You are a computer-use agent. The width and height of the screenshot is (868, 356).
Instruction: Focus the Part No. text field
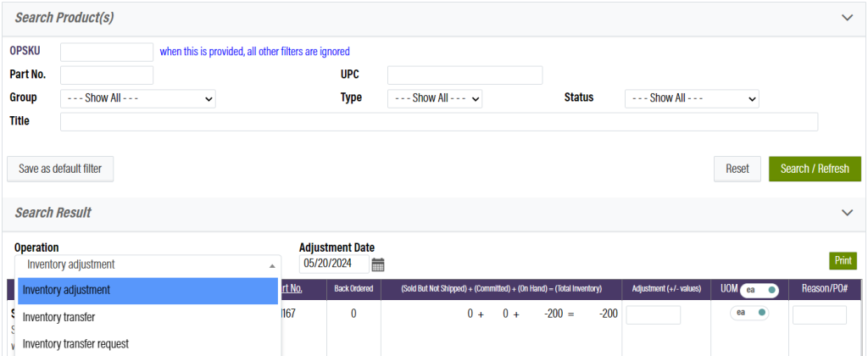107,75
